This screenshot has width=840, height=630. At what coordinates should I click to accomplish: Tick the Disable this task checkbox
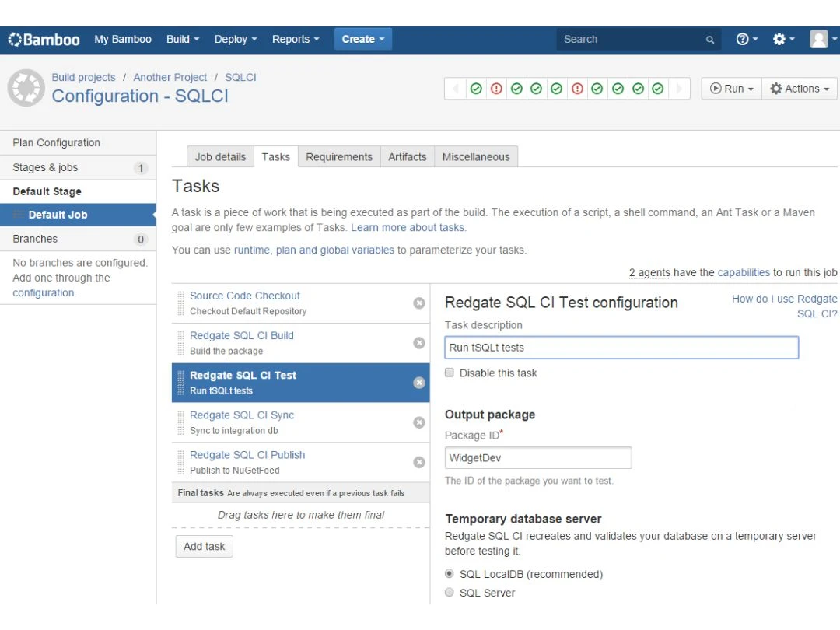449,373
